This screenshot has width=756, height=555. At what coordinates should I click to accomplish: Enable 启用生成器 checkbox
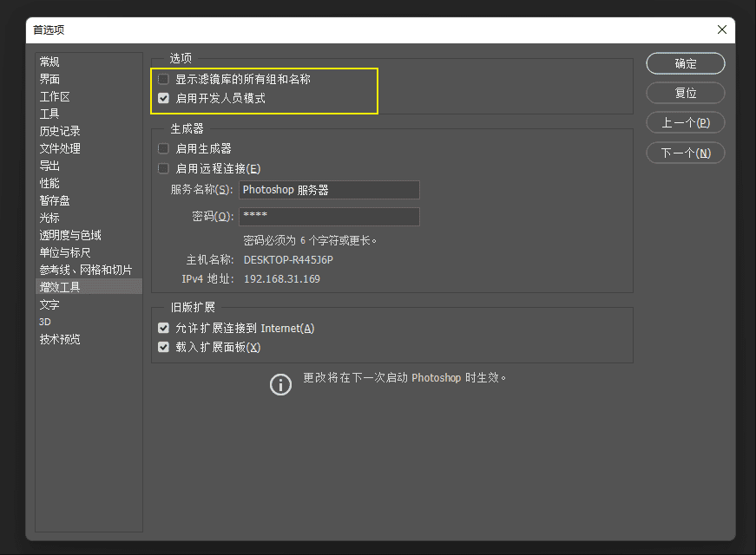pyautogui.click(x=163, y=148)
